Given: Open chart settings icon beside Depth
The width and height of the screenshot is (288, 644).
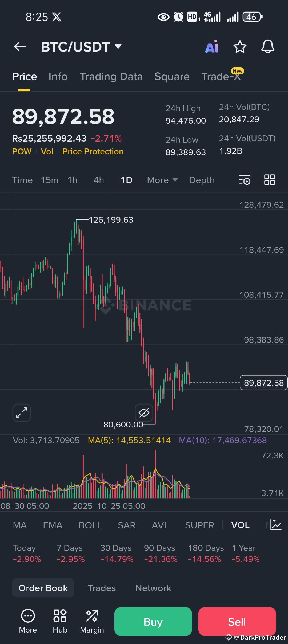Looking at the screenshot, I should [x=245, y=180].
